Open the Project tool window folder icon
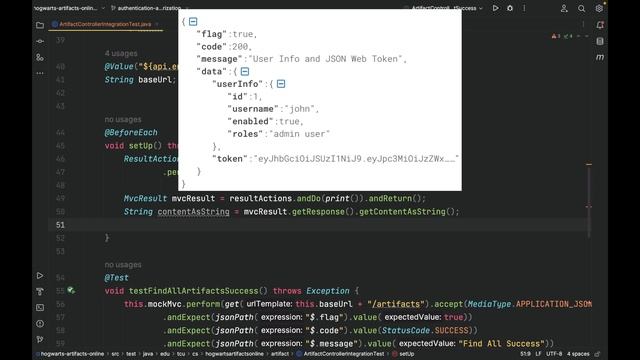The width and height of the screenshot is (640, 360). coord(40,25)
